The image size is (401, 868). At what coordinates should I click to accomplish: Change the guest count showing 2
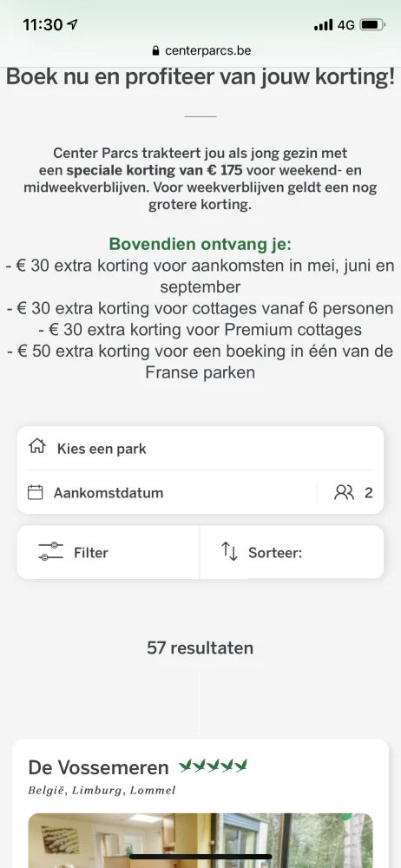coord(352,492)
